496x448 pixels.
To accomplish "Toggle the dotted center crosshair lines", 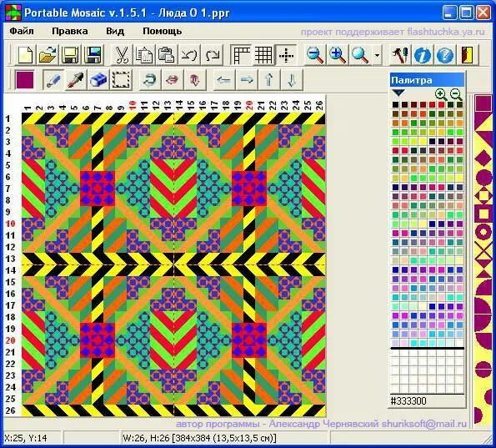I will [x=286, y=55].
